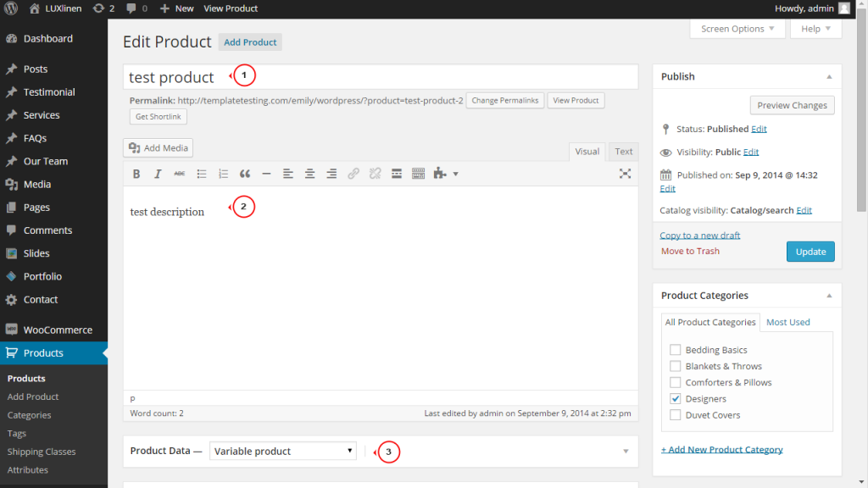Insert or edit link
The height and width of the screenshot is (488, 868).
click(x=353, y=174)
